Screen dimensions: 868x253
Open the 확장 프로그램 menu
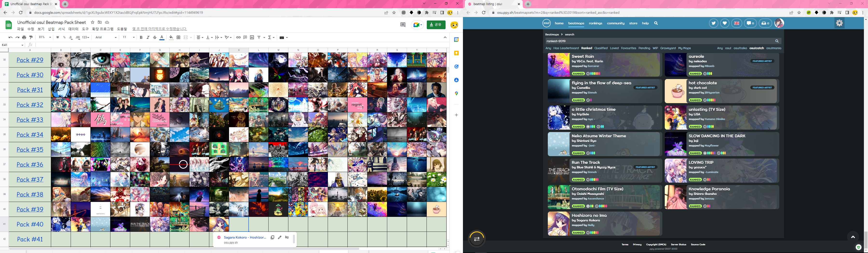(x=103, y=29)
